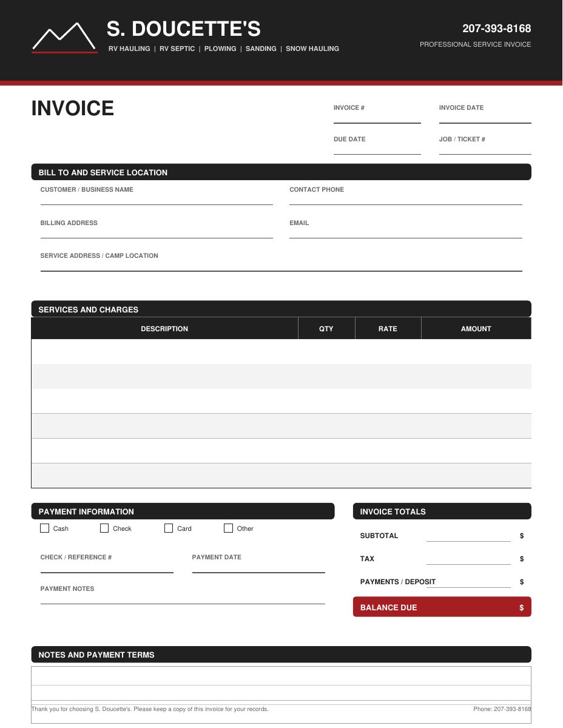Click the first line of the notes box
The height and width of the screenshot is (728, 563).
point(281,676)
